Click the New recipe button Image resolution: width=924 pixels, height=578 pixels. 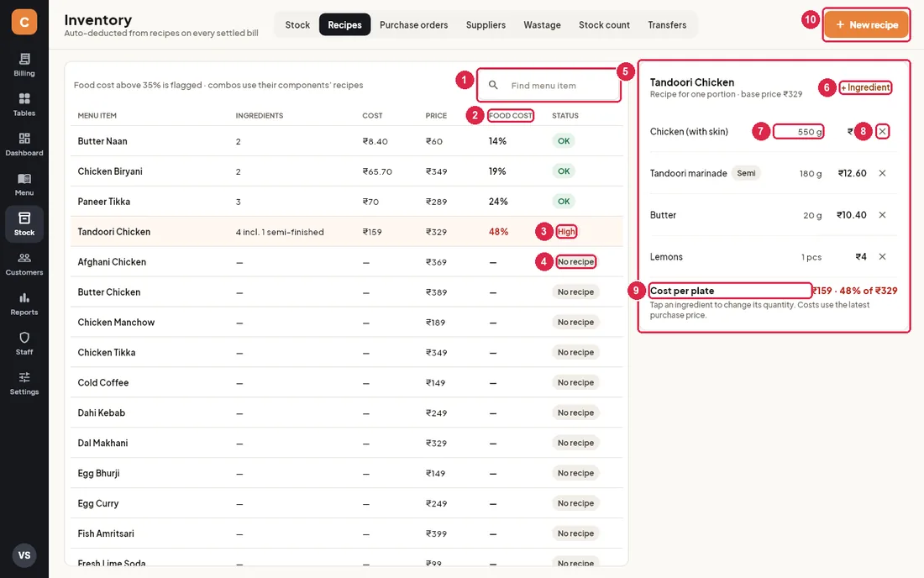coord(866,24)
